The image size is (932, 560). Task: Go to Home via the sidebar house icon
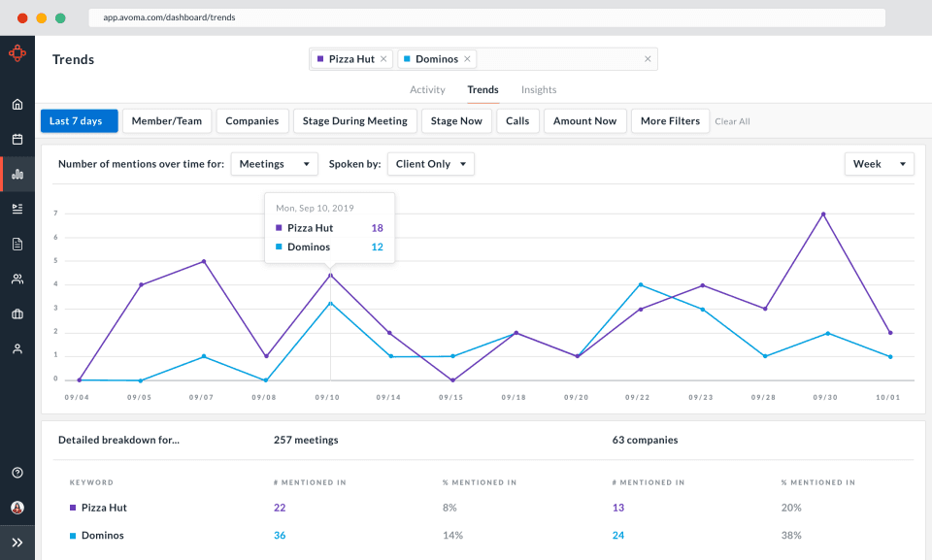pos(17,105)
